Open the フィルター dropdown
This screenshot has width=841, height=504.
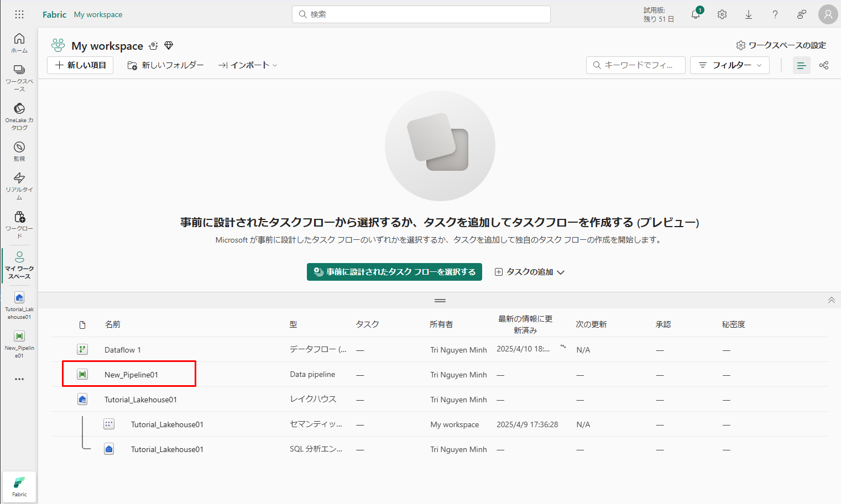pyautogui.click(x=730, y=65)
